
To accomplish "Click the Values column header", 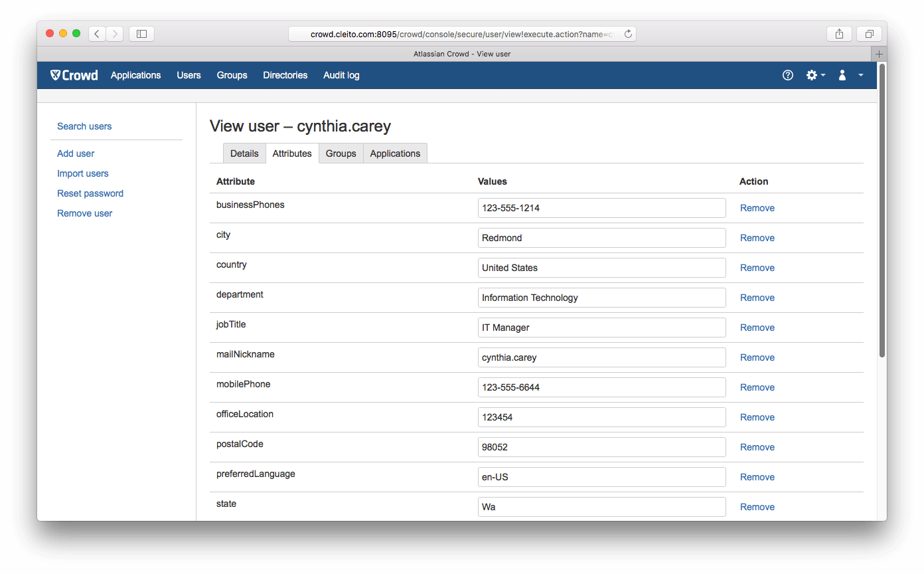I will 493,181.
